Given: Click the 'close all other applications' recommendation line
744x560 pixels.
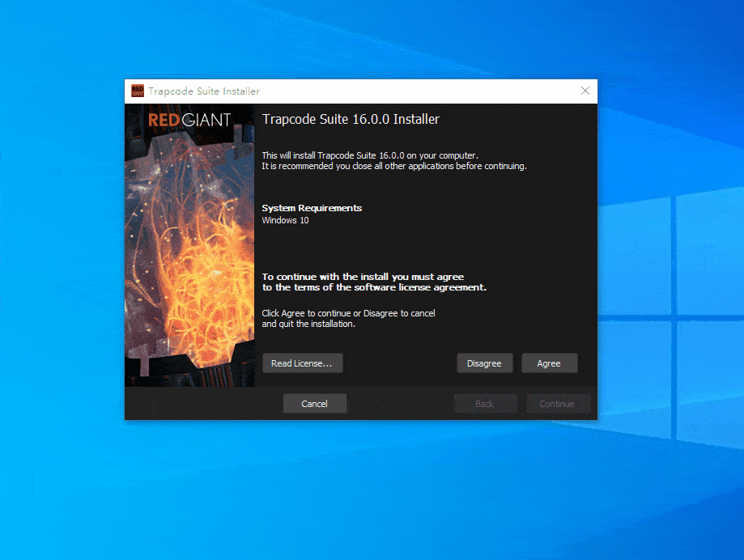Looking at the screenshot, I should 393,166.
